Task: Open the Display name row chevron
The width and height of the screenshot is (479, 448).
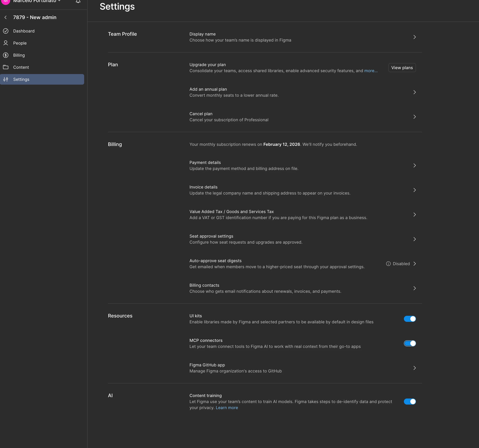Action: point(414,37)
